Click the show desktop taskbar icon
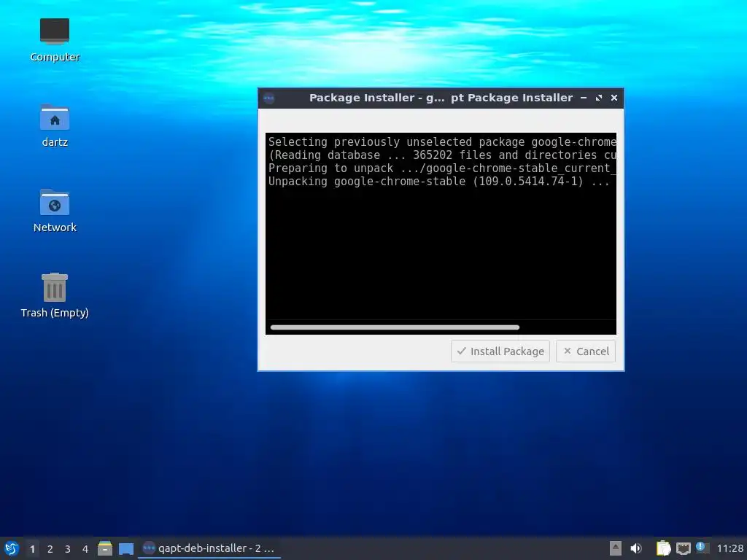Screen dimensions: 747x560 tap(125, 548)
